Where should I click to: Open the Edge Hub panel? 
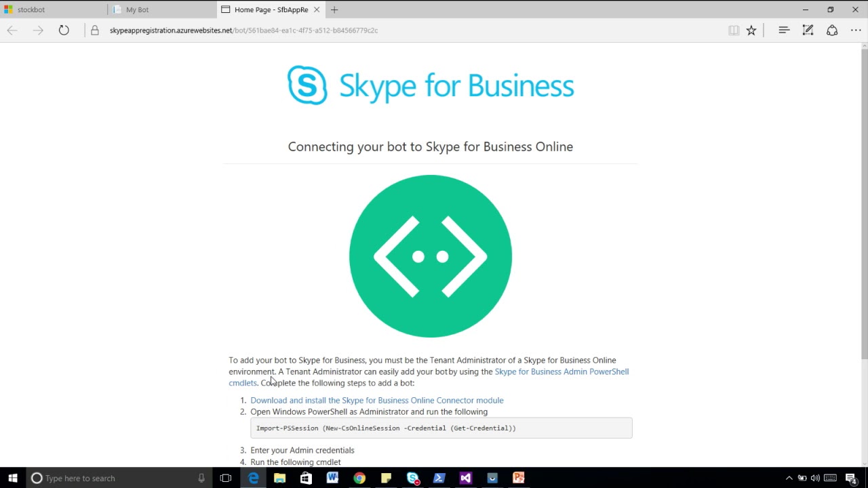[784, 30]
